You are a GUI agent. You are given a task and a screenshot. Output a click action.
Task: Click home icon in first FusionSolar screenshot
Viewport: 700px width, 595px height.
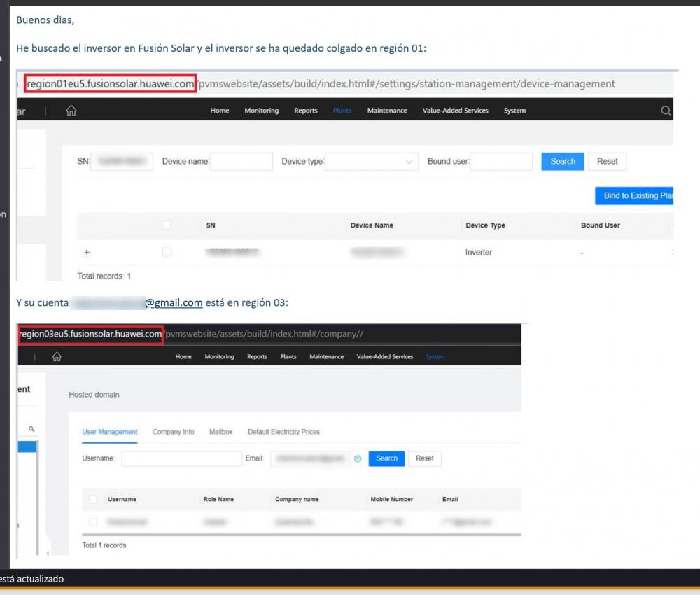pyautogui.click(x=71, y=111)
